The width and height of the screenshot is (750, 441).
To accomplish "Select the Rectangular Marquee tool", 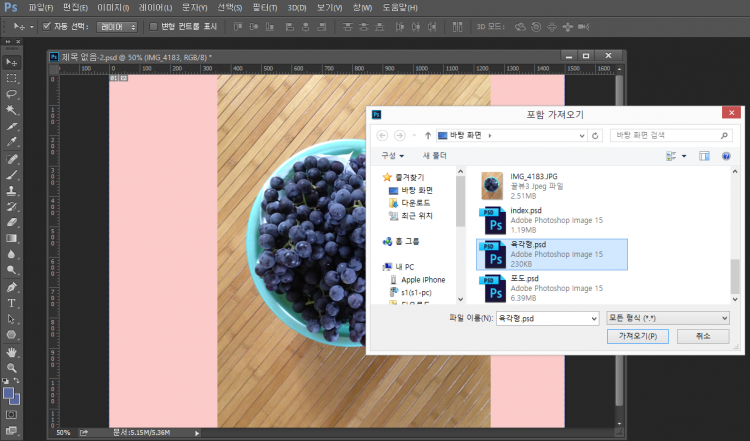I will pyautogui.click(x=12, y=78).
